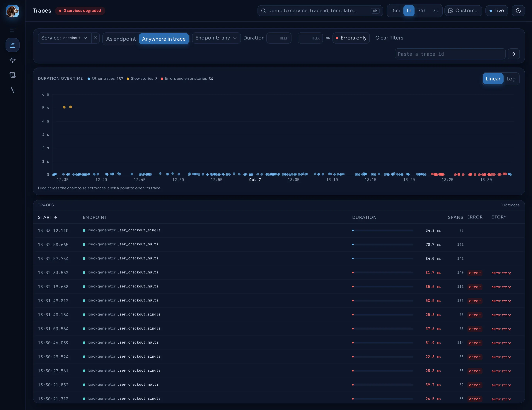
Task: Select the 24h time range
Action: coord(422,11)
